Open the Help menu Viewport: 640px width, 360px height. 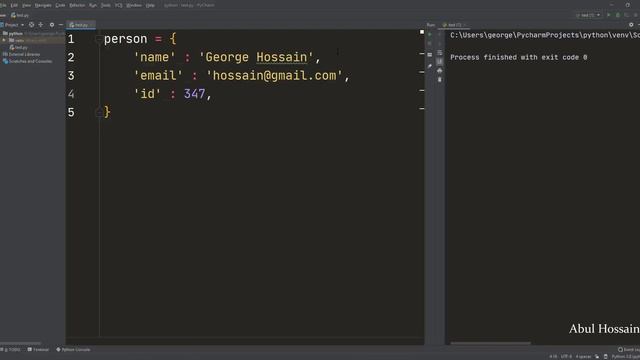click(150, 5)
